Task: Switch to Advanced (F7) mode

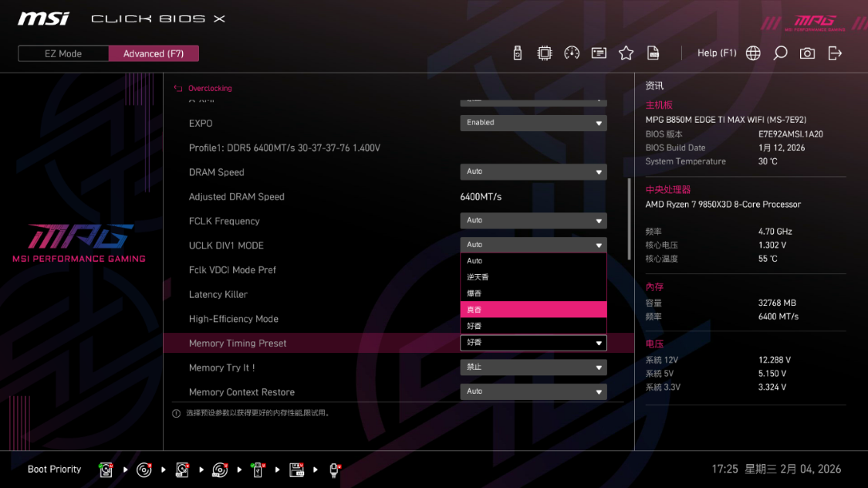Action: click(x=154, y=54)
